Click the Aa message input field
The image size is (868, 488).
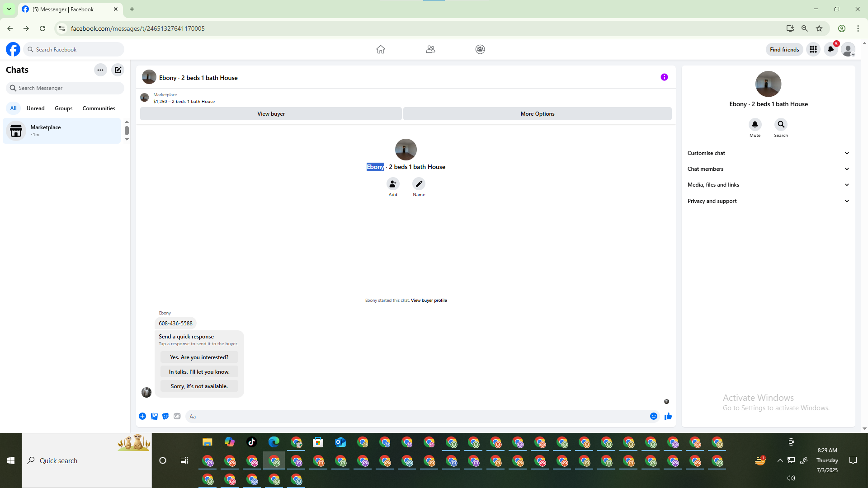click(416, 417)
